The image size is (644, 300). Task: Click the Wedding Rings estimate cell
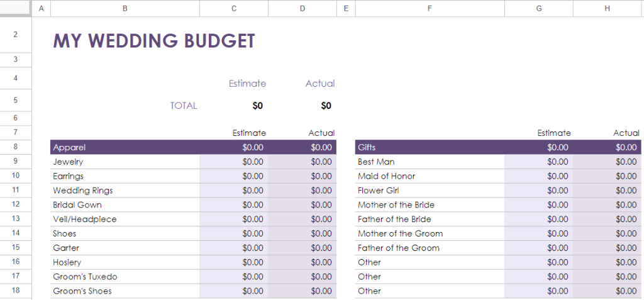point(234,191)
